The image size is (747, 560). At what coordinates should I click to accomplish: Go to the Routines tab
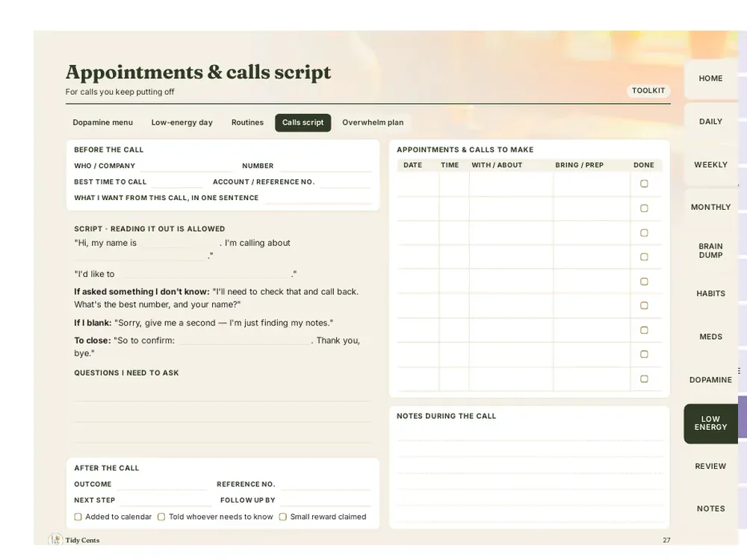pos(247,122)
